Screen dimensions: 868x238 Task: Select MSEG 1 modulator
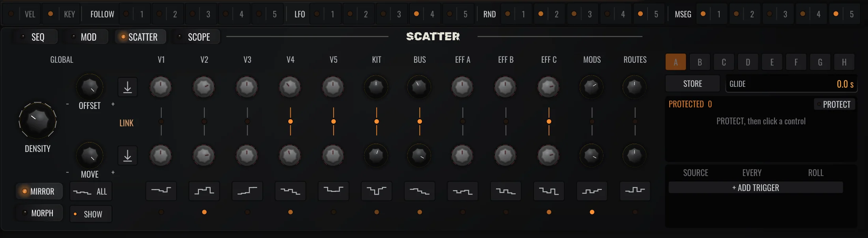coord(711,14)
